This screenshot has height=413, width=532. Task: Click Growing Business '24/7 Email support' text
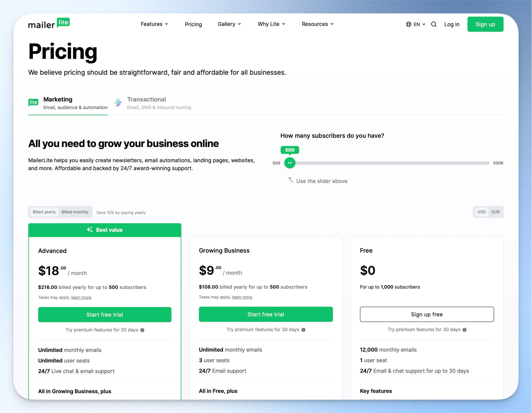[x=222, y=371]
